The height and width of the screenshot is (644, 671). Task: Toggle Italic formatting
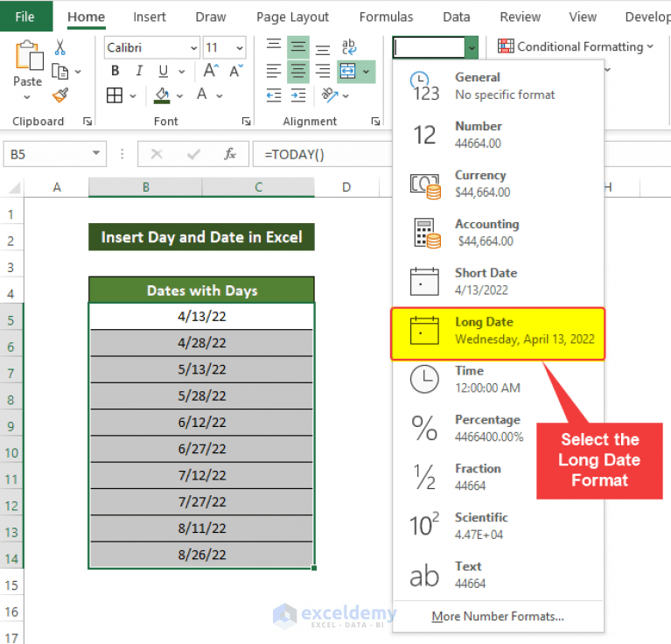point(139,71)
